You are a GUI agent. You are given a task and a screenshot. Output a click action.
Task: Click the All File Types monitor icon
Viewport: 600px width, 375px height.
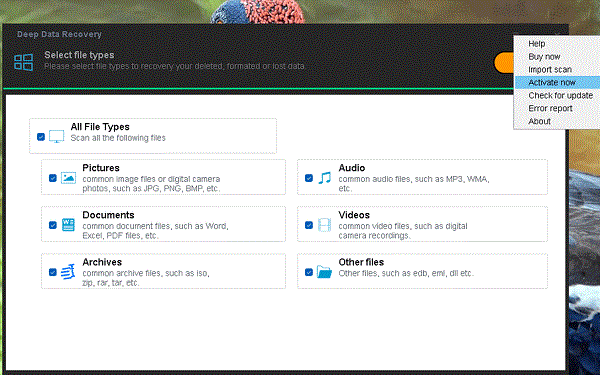(x=57, y=137)
